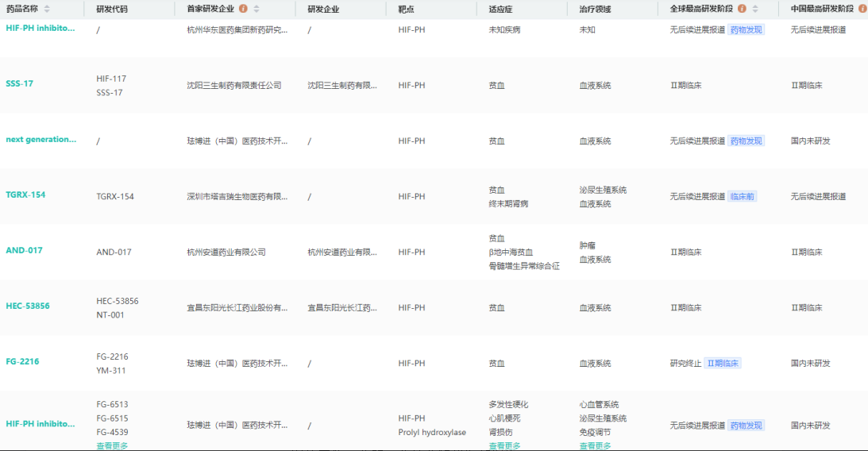868x451 pixels.
Task: Click the II期临床 tag in FG-2216 row
Action: [723, 364]
